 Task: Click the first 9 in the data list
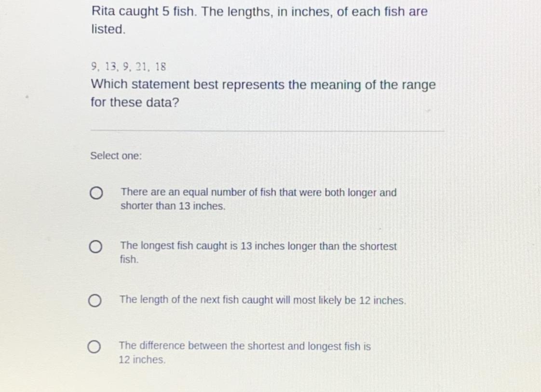point(95,67)
